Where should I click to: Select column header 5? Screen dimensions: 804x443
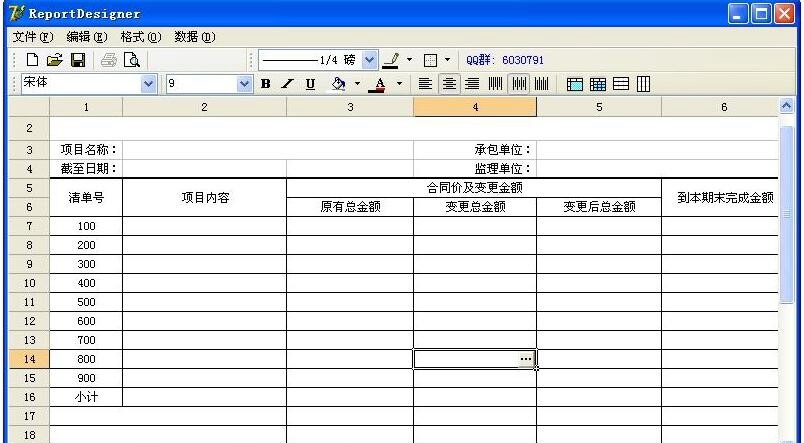click(599, 107)
